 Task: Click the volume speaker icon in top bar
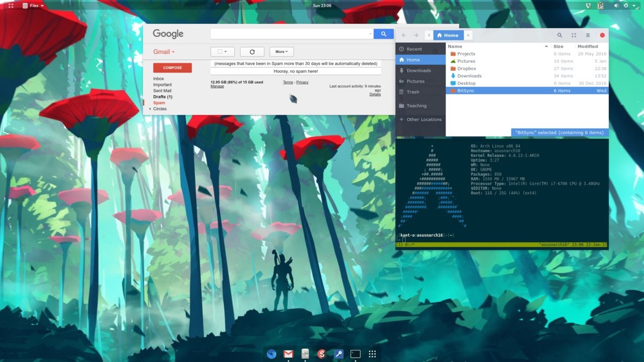pos(616,6)
